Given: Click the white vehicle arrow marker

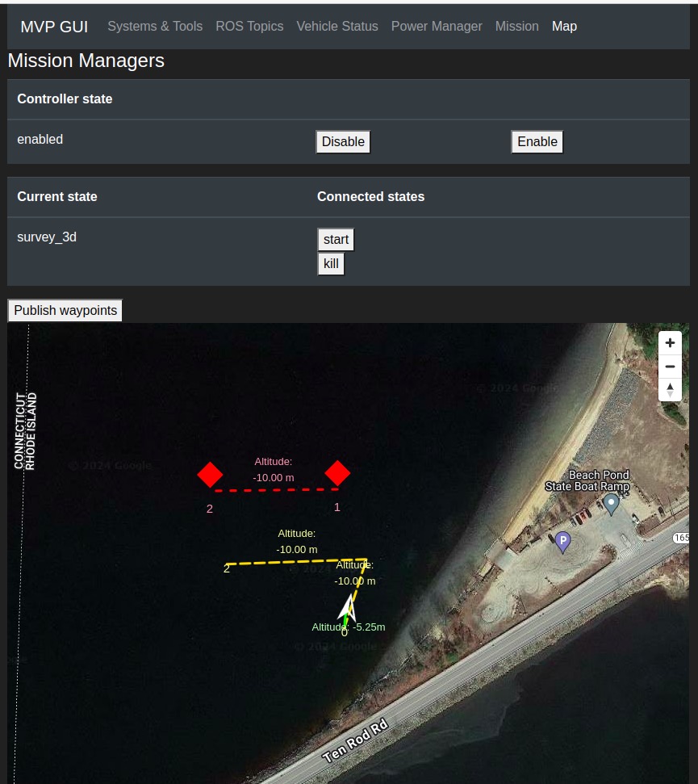Looking at the screenshot, I should coord(348,608).
